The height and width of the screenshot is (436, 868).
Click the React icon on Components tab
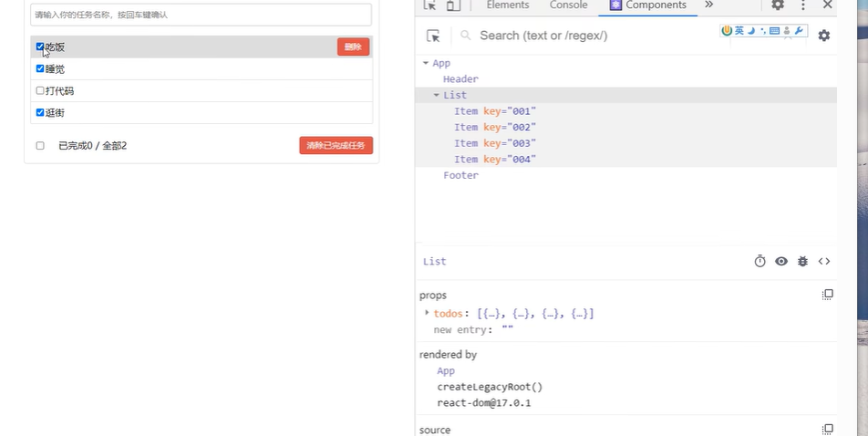[615, 5]
